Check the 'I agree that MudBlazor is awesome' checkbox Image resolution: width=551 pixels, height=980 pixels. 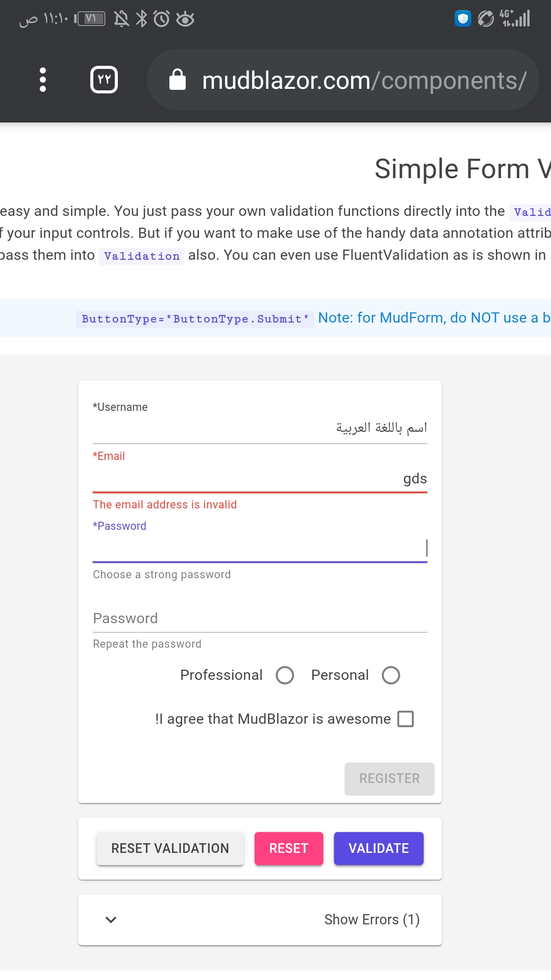(406, 719)
